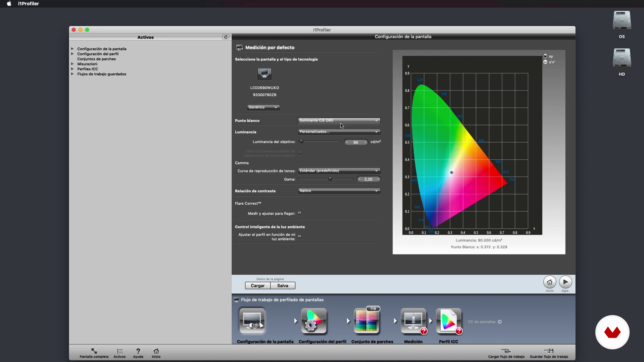This screenshot has width=644, height=362.
Task: Open Curva de reproducción de tonos dropdown
Action: [339, 171]
